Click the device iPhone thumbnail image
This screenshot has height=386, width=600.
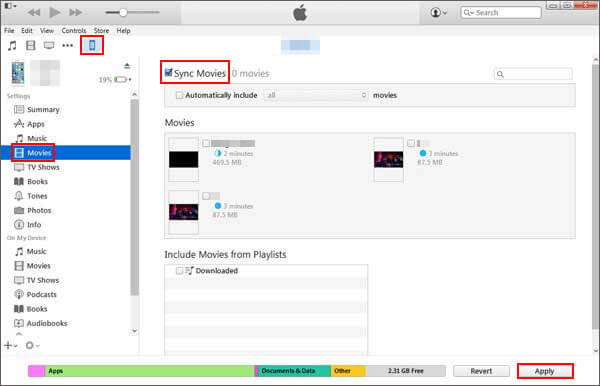18,73
